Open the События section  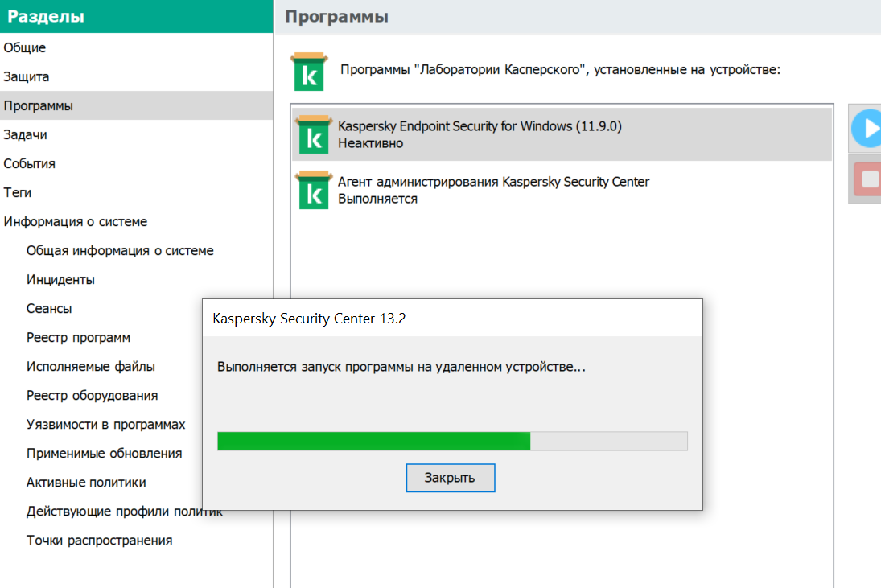click(137, 163)
